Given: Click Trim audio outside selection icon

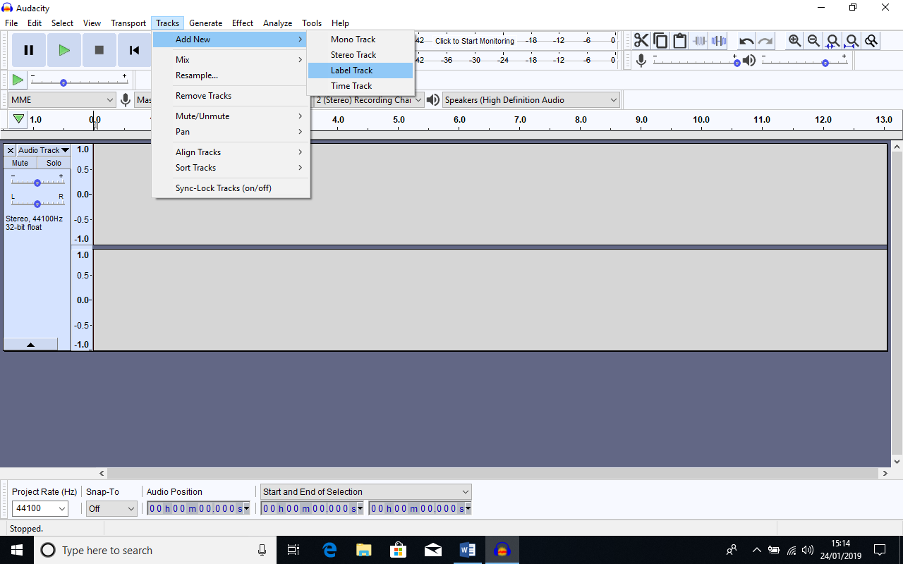Looking at the screenshot, I should [699, 40].
